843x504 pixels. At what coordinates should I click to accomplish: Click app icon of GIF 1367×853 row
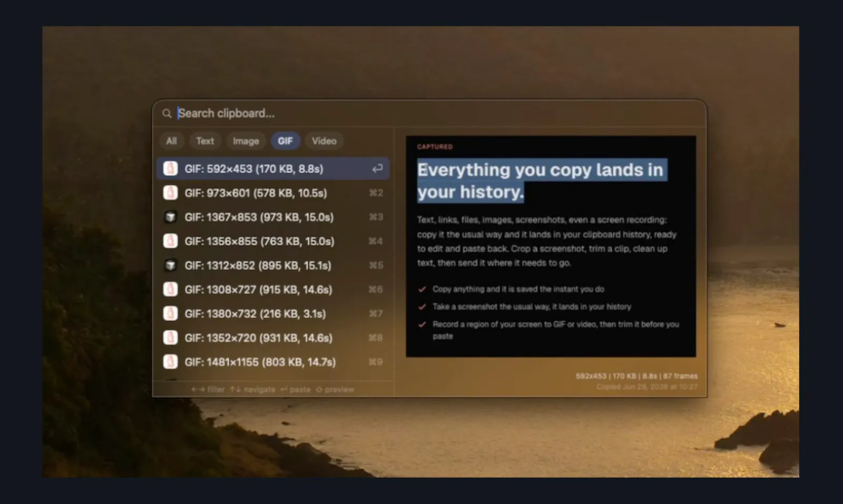pos(170,217)
